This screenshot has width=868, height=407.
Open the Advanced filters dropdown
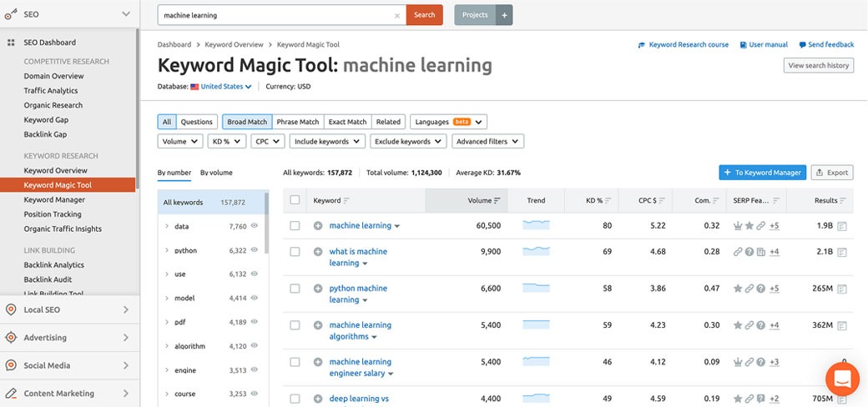tap(487, 142)
